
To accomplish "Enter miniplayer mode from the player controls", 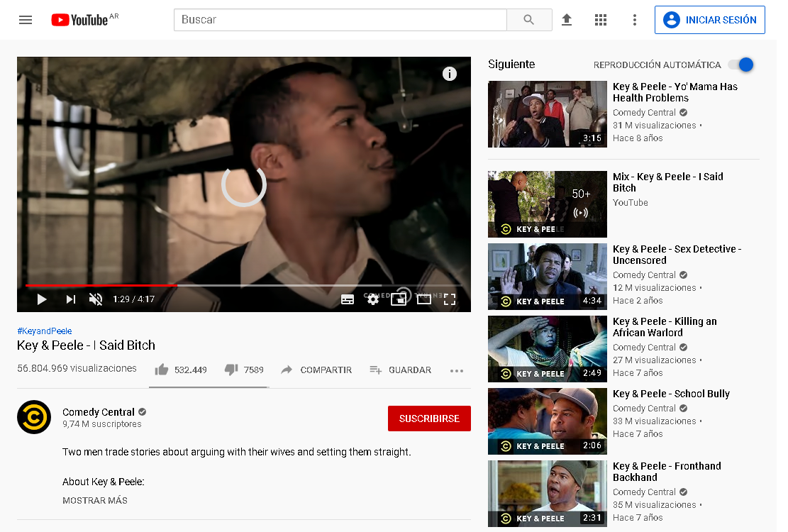I will point(399,299).
